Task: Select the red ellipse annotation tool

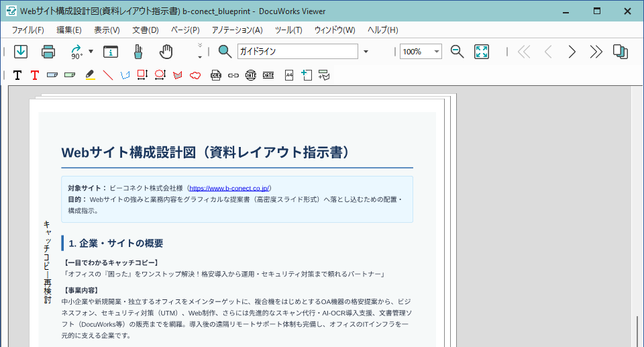Action: click(x=160, y=75)
